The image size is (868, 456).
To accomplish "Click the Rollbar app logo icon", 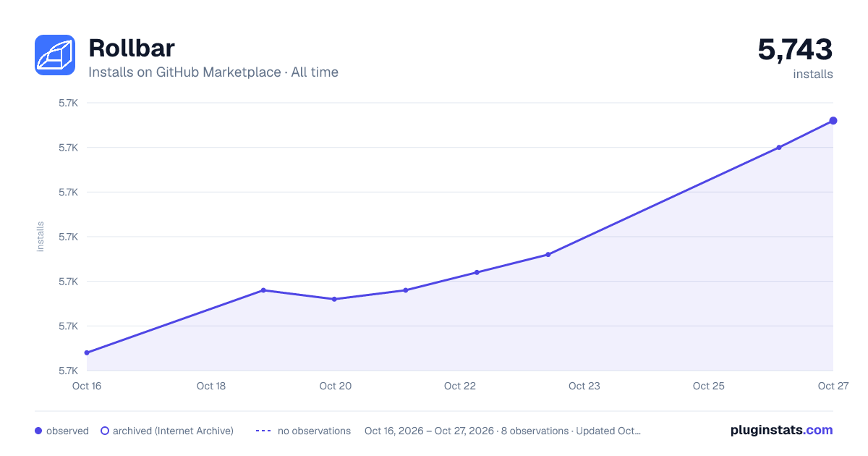I will (x=55, y=55).
